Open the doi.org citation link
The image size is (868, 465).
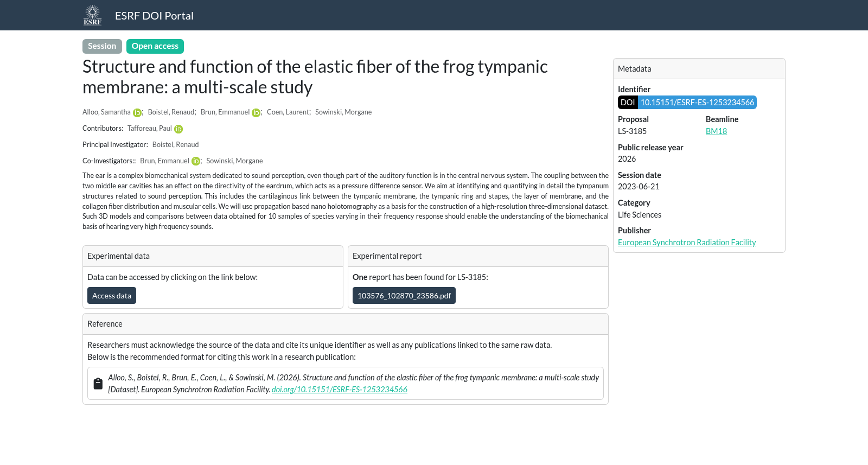pos(340,390)
